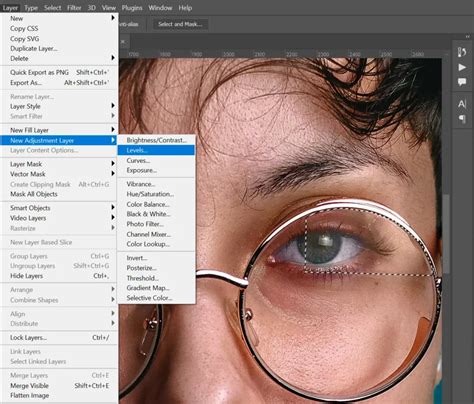Choose Copy SVG
This screenshot has width=474, height=404.
point(59,38)
